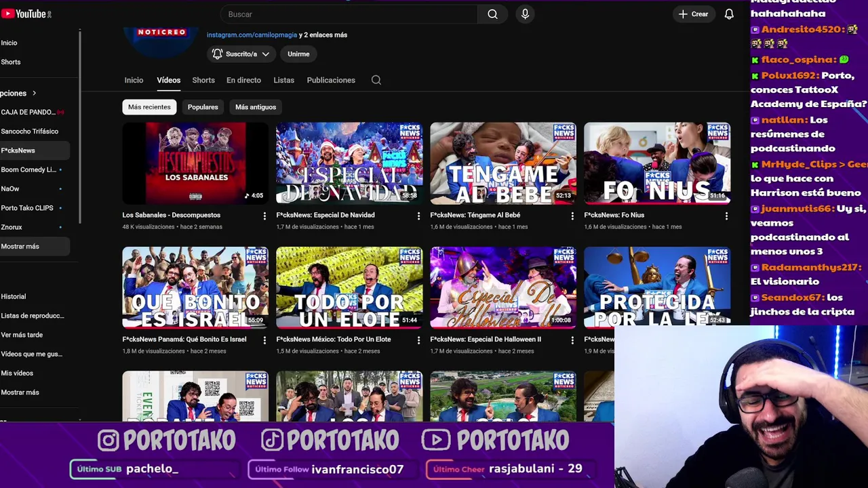Expand the subscriptions section chevron
The height and width of the screenshot is (488, 868).
coord(34,93)
